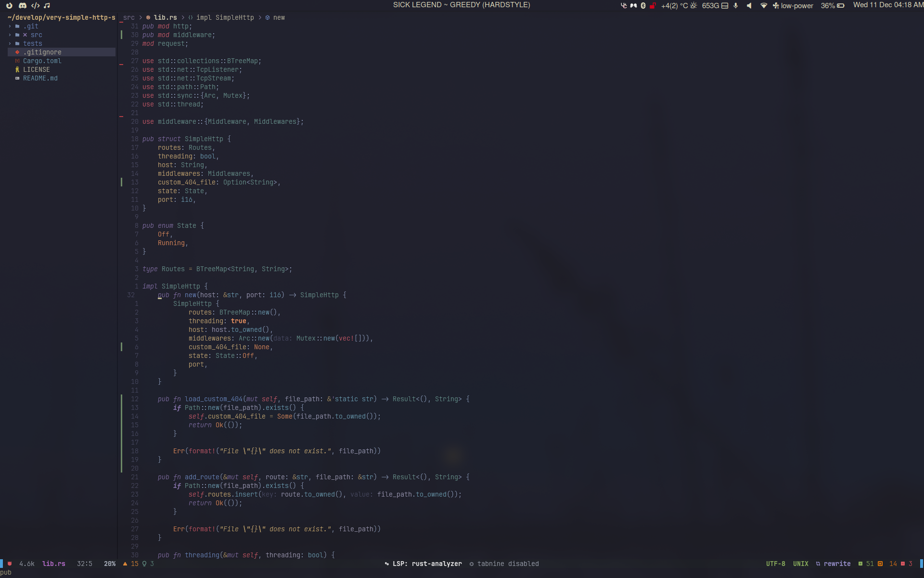Viewport: 924px width, 578px height.
Task: Click the rewrite git branch indicator
Action: click(836, 564)
